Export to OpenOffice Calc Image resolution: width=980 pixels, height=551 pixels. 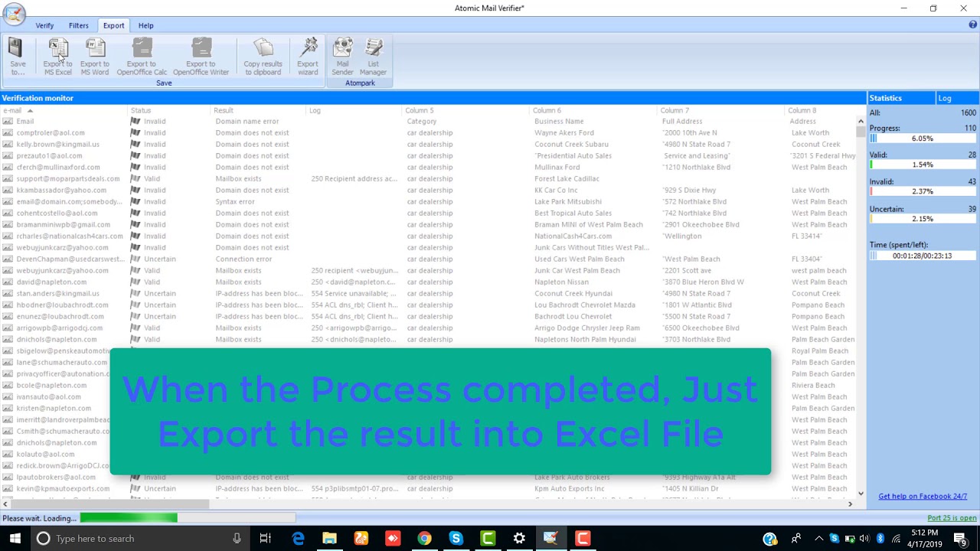(x=142, y=57)
